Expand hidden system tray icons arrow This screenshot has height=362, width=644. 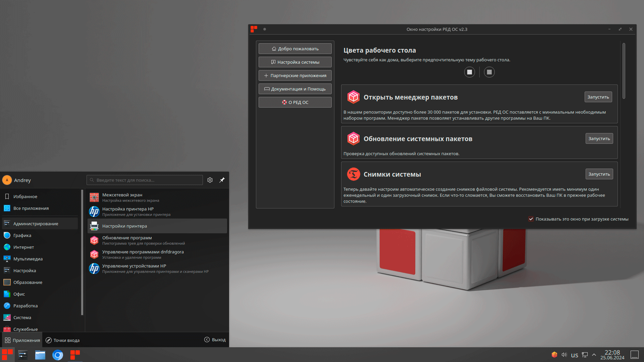click(x=594, y=355)
